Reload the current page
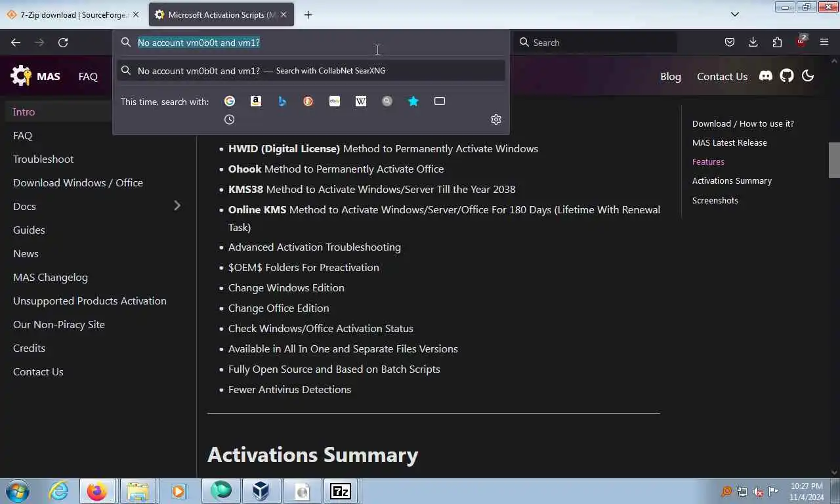The image size is (840, 504). point(63,42)
